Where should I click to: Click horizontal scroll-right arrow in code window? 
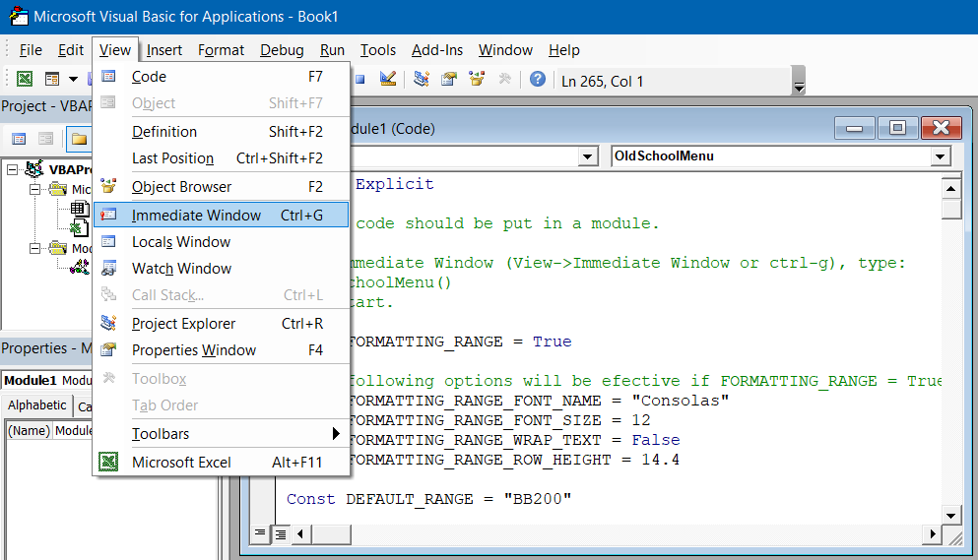click(x=932, y=533)
